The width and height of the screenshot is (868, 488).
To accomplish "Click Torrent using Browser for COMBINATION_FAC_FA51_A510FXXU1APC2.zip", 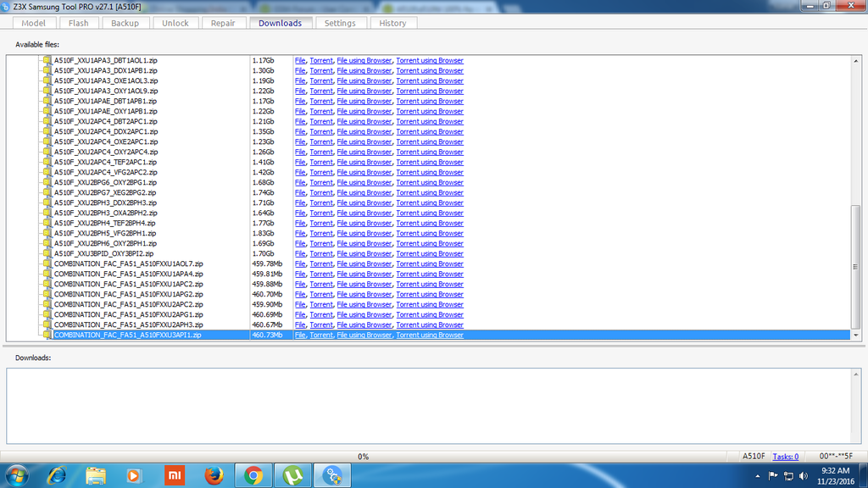I will (x=430, y=284).
